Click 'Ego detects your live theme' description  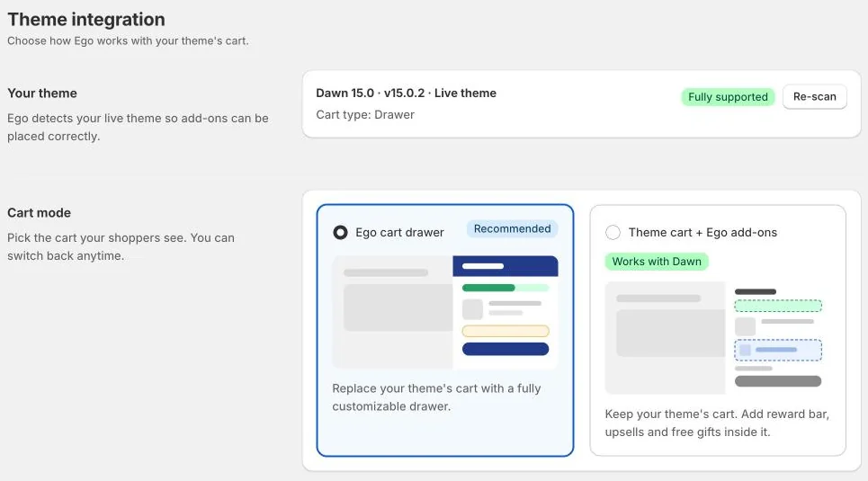(138, 128)
